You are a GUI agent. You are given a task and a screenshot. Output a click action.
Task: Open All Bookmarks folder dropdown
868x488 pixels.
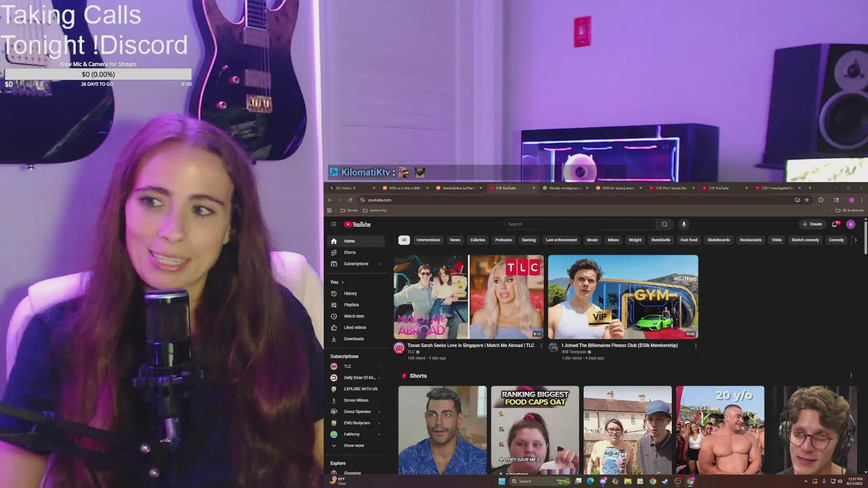(850, 210)
